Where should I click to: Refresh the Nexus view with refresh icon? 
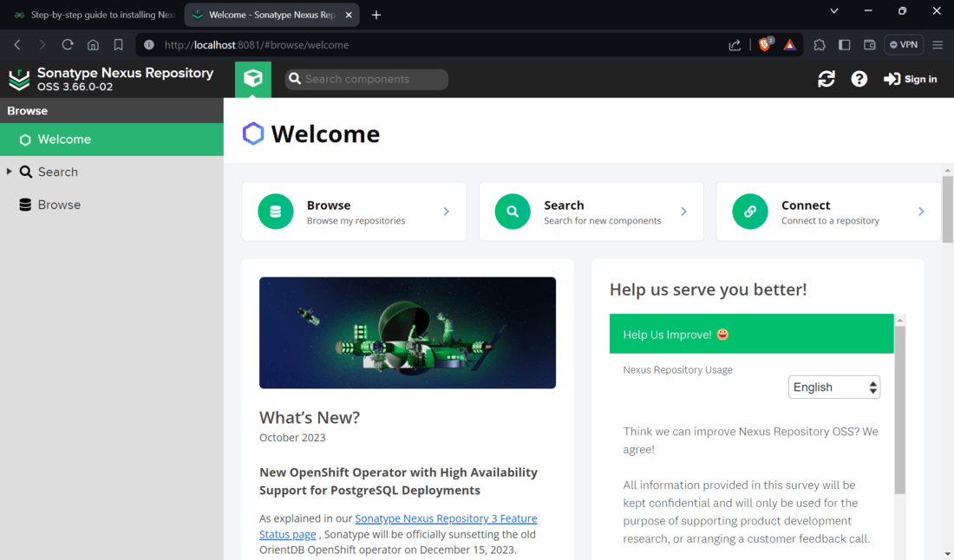[x=827, y=79]
